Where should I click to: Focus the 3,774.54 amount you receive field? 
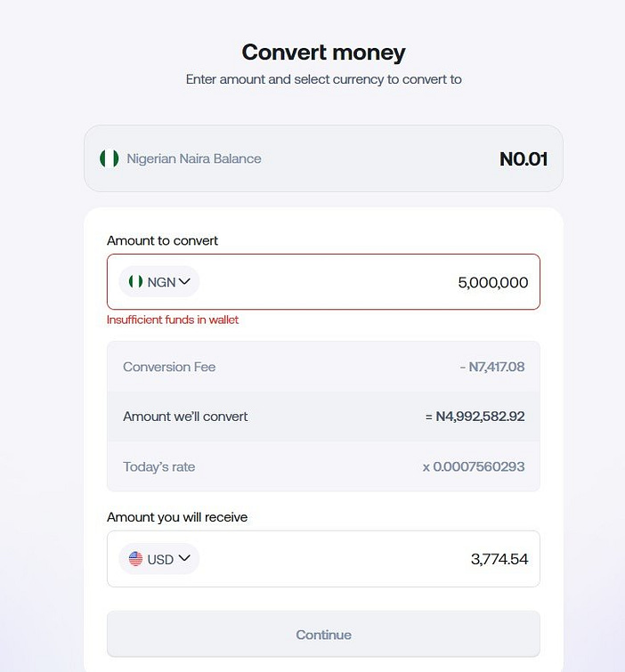(324, 559)
